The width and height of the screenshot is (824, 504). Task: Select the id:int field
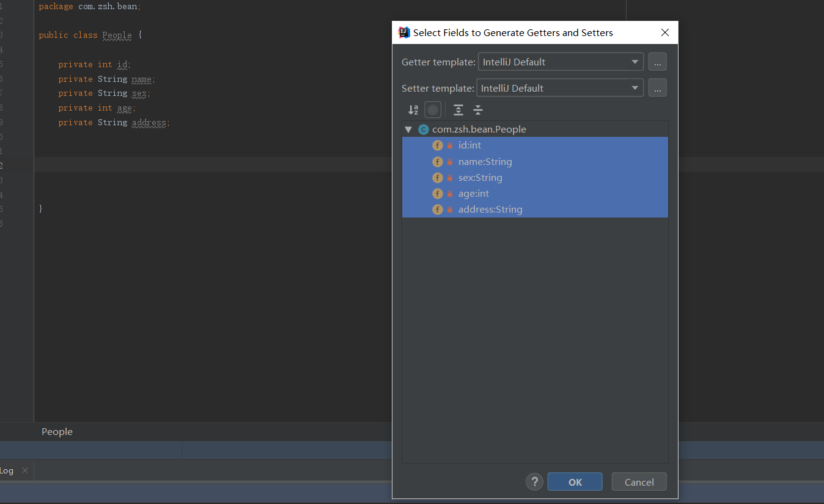(x=535, y=145)
